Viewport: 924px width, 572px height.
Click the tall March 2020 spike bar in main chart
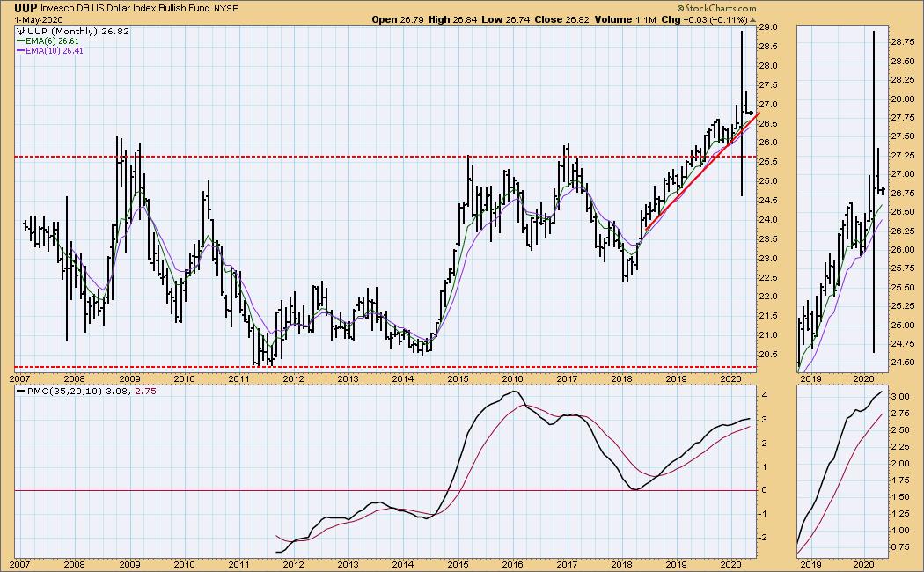[x=741, y=114]
